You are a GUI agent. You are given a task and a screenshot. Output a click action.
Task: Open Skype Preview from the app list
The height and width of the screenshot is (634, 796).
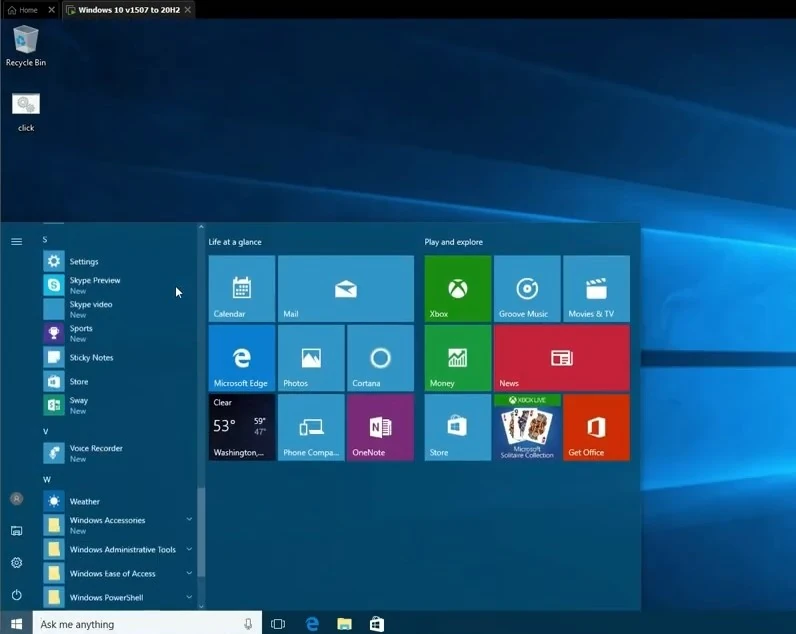tap(118, 285)
